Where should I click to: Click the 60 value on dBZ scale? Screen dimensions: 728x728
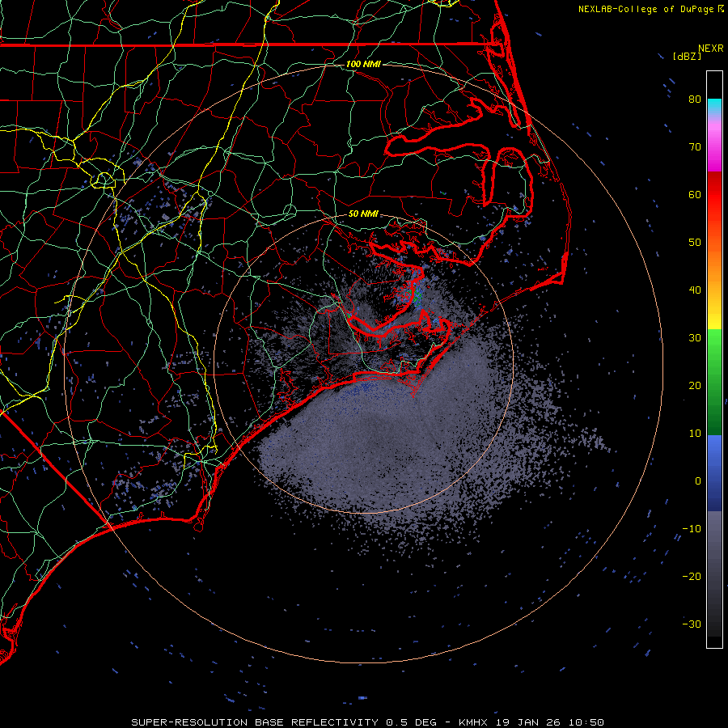tap(695, 194)
